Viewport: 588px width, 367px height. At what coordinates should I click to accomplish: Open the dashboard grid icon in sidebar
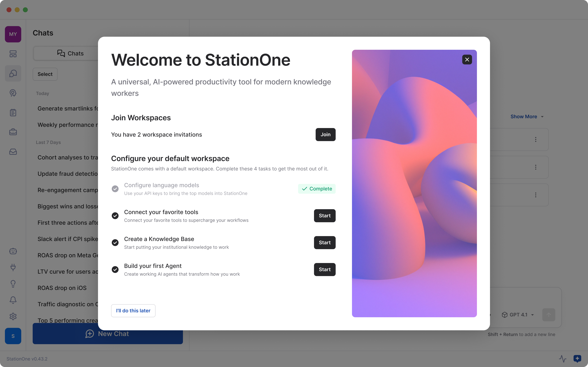13,54
